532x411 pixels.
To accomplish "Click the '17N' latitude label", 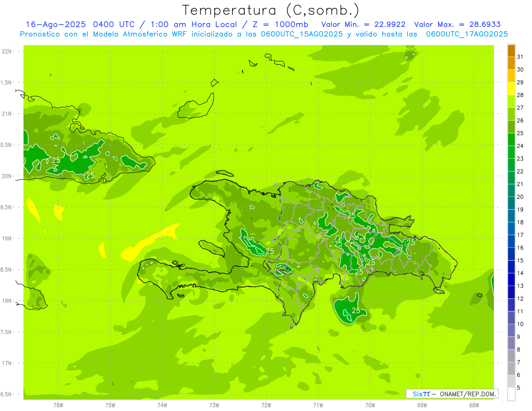I will [7, 364].
